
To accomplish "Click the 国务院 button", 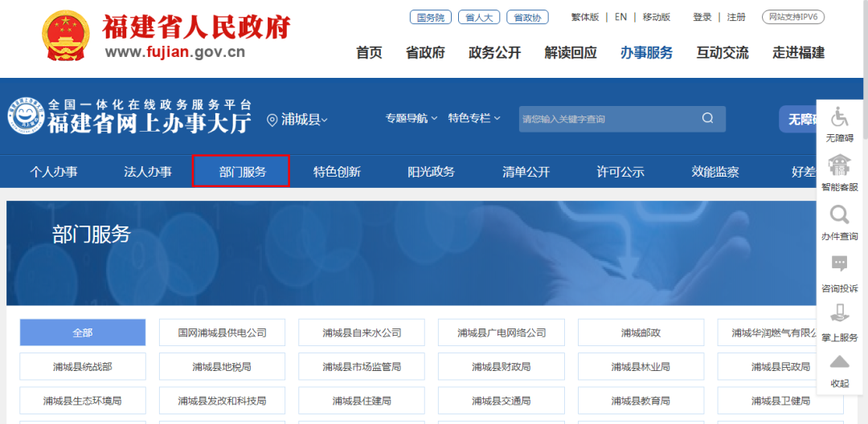I will point(431,17).
